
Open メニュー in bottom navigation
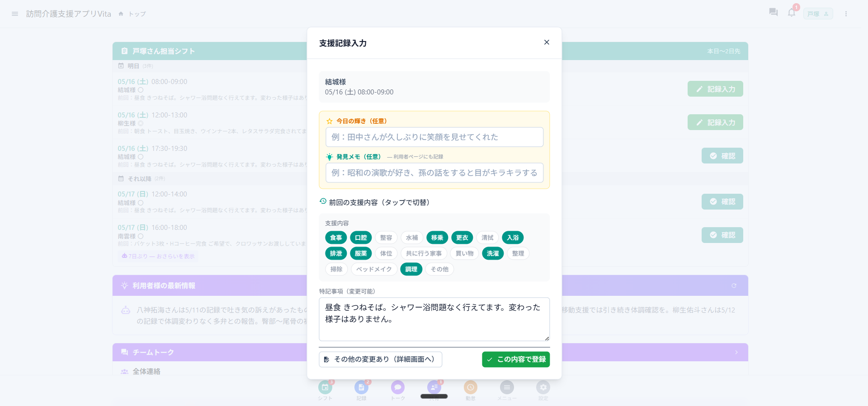pos(507,390)
